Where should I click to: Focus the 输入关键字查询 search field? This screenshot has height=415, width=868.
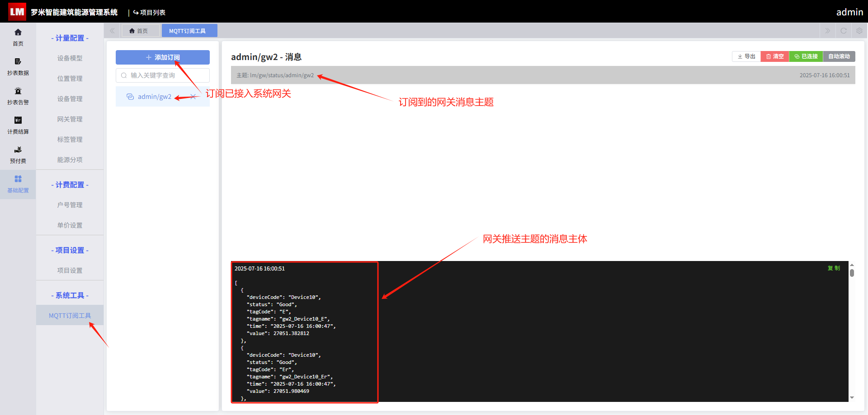(163, 75)
